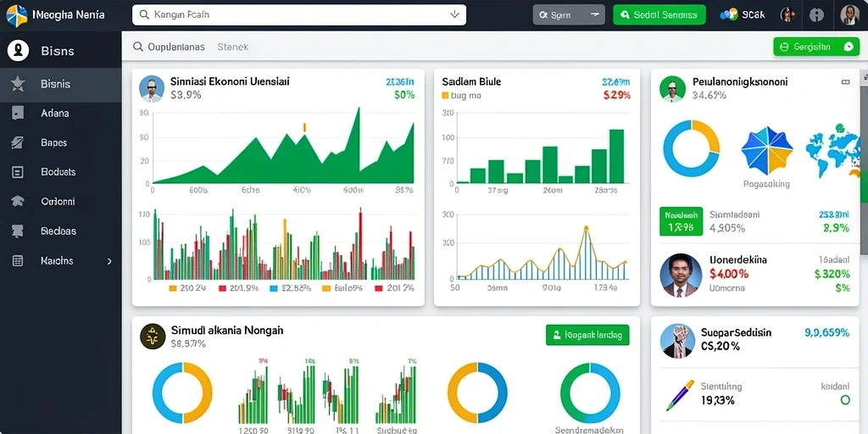Click the green-blue donut chart at bottom
This screenshot has width=868, height=434.
(590, 392)
